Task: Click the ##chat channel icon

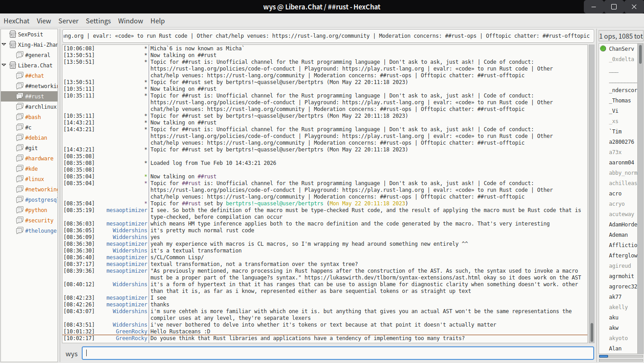Action: pos(19,75)
